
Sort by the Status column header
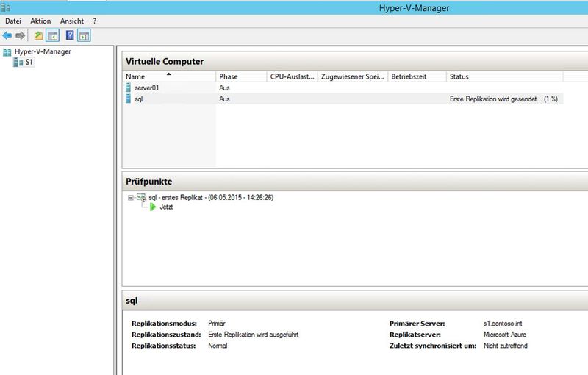point(505,76)
